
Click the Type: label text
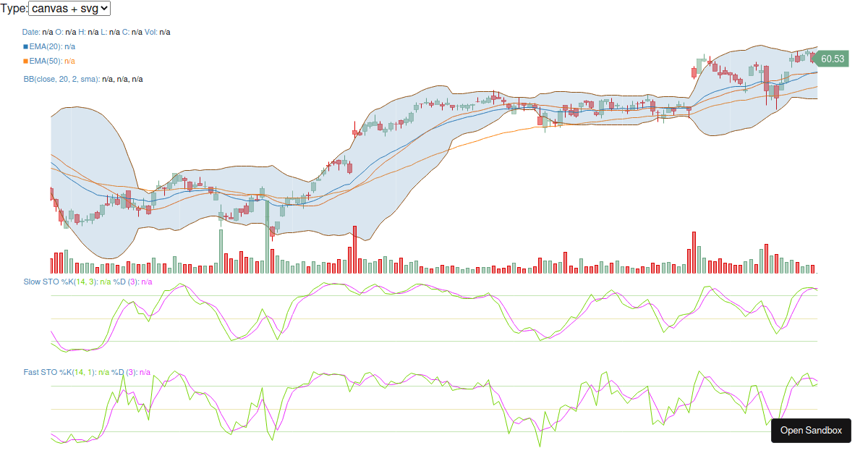coord(14,9)
